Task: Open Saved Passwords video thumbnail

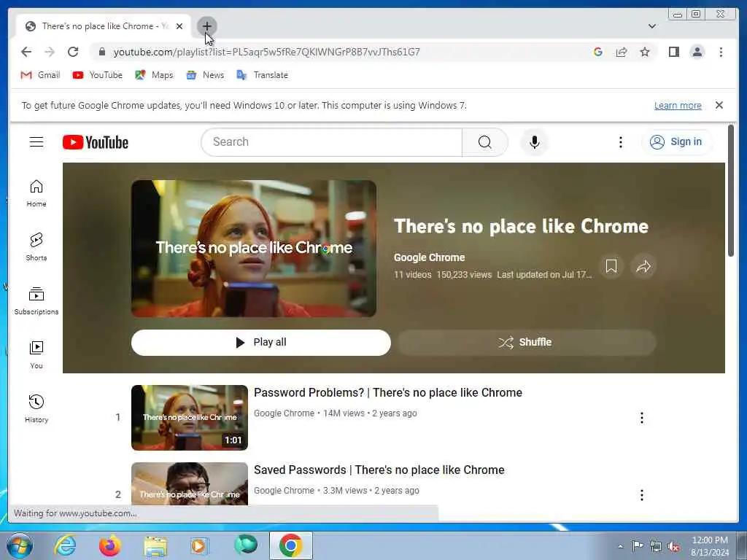Action: (190, 484)
